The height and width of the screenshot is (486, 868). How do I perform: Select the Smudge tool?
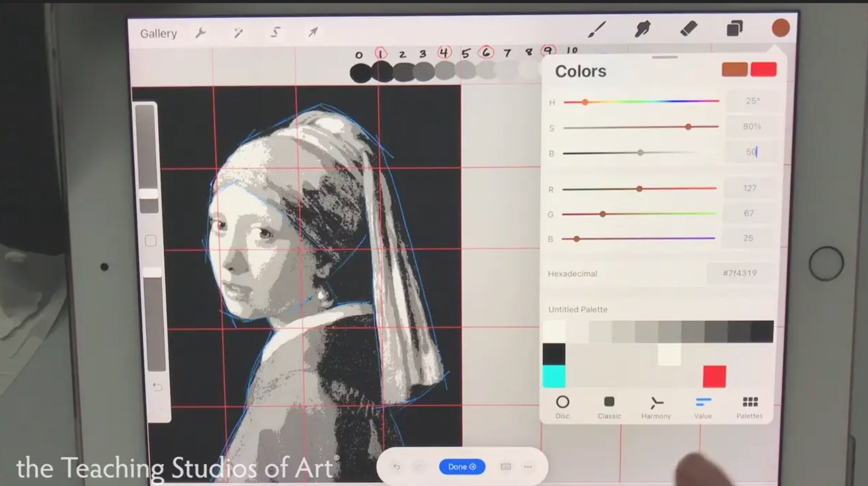click(x=642, y=28)
